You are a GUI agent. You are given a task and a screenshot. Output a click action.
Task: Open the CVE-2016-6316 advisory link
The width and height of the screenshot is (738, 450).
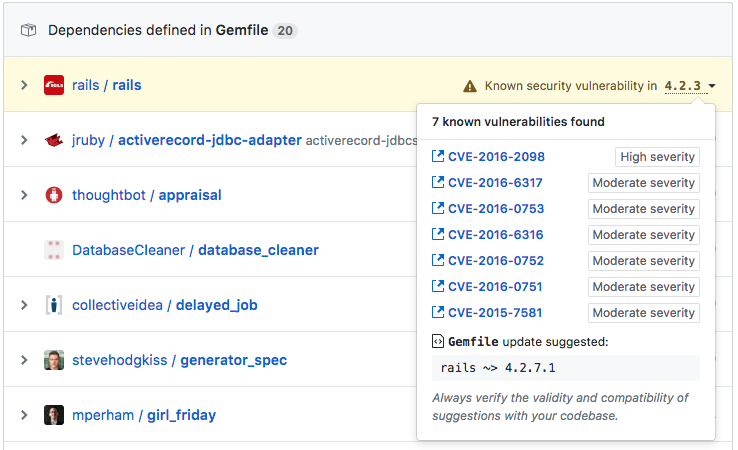[496, 234]
